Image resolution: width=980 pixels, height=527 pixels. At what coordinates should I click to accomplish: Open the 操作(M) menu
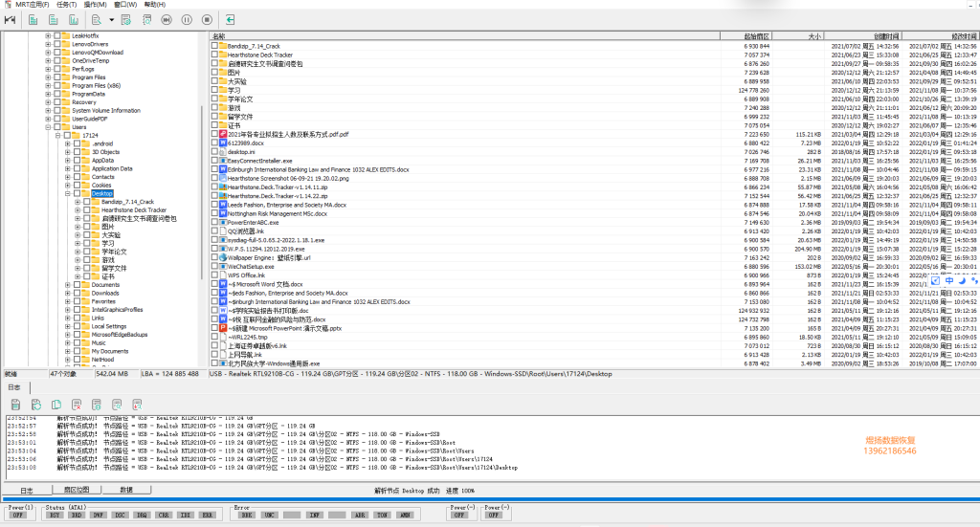(x=95, y=5)
